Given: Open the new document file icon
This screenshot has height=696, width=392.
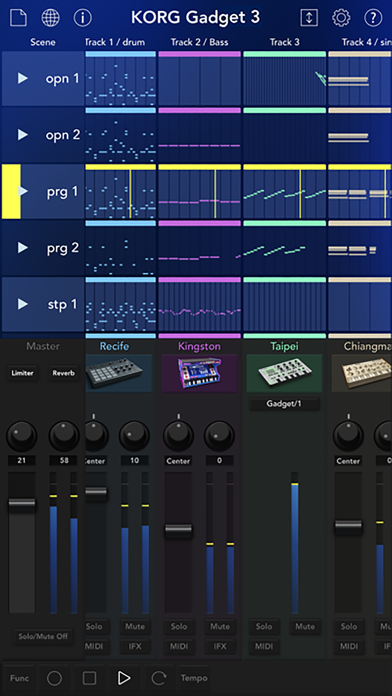Looking at the screenshot, I should (x=18, y=18).
